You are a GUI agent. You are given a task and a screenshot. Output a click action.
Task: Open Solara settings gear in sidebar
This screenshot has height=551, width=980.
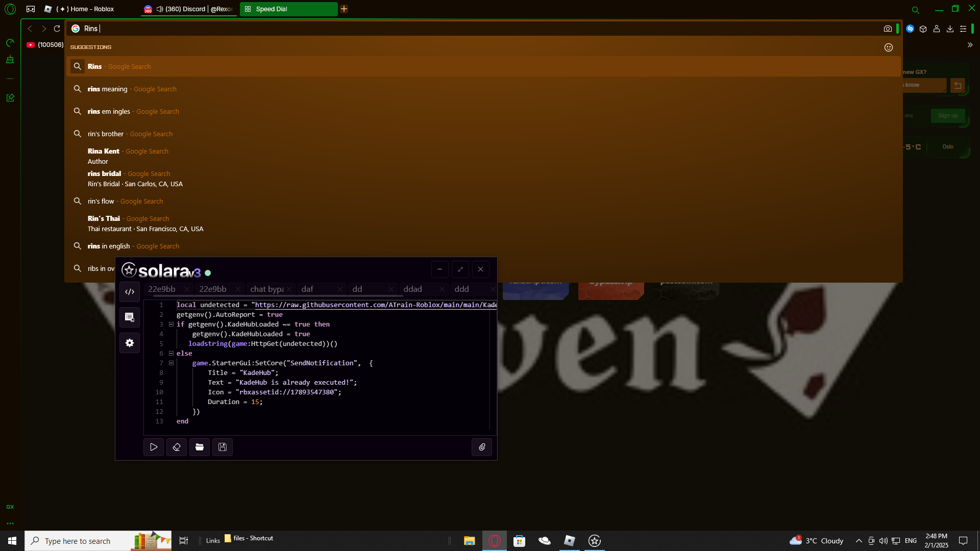tap(130, 343)
